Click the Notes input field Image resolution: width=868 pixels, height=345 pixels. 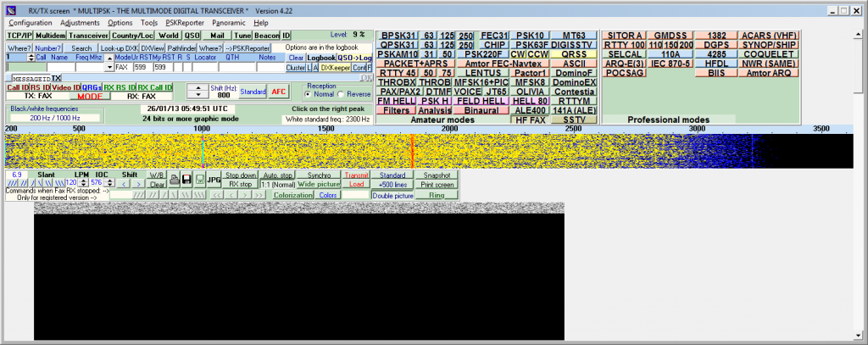[270, 67]
